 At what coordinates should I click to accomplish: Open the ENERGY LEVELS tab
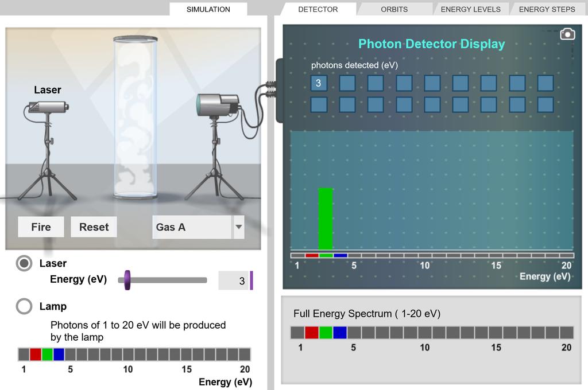coord(470,9)
